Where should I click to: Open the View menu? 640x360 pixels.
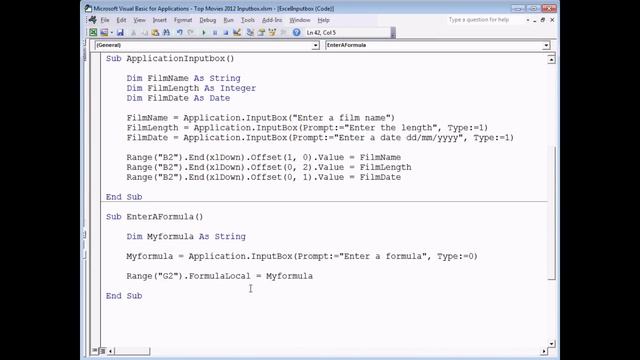point(139,20)
